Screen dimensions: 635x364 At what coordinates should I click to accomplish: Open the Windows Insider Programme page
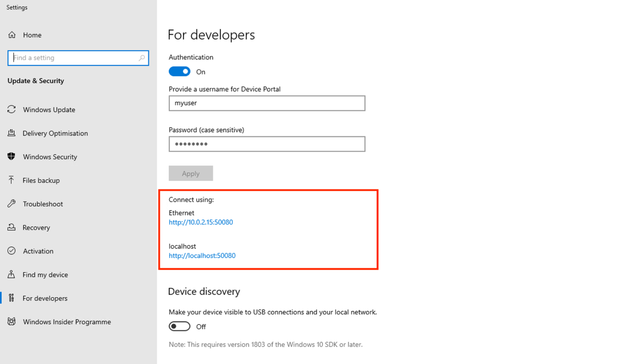67,321
